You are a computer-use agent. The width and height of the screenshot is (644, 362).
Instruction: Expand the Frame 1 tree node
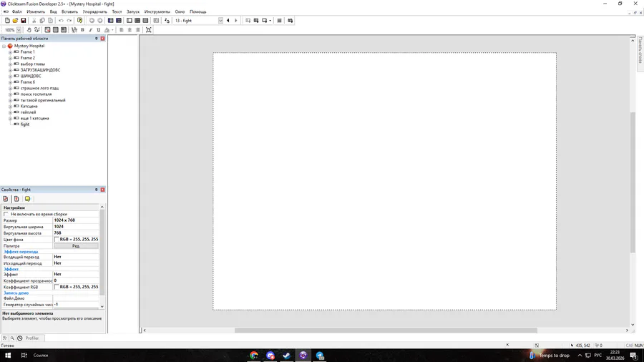(10, 52)
